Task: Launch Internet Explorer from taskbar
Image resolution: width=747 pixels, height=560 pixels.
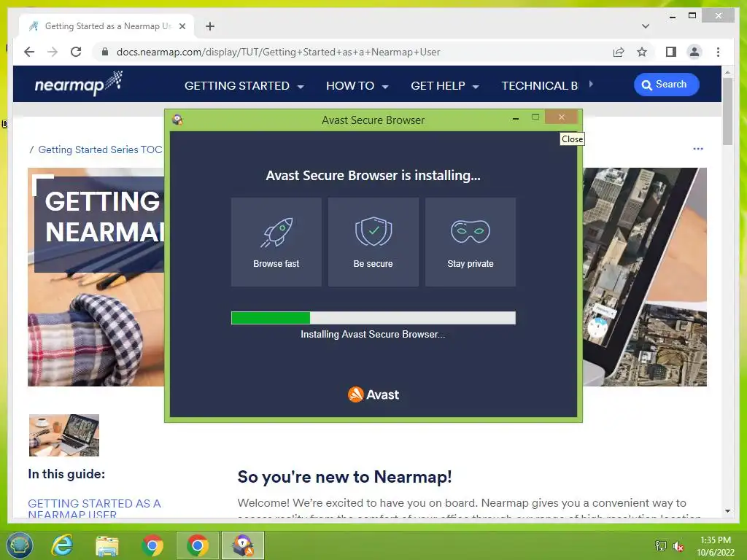Action: point(63,545)
